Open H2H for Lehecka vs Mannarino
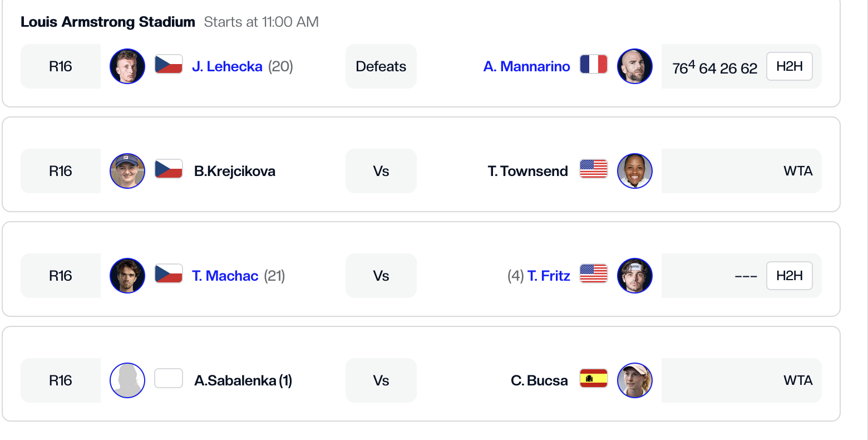Viewport: 868px width, 440px height. [790, 66]
